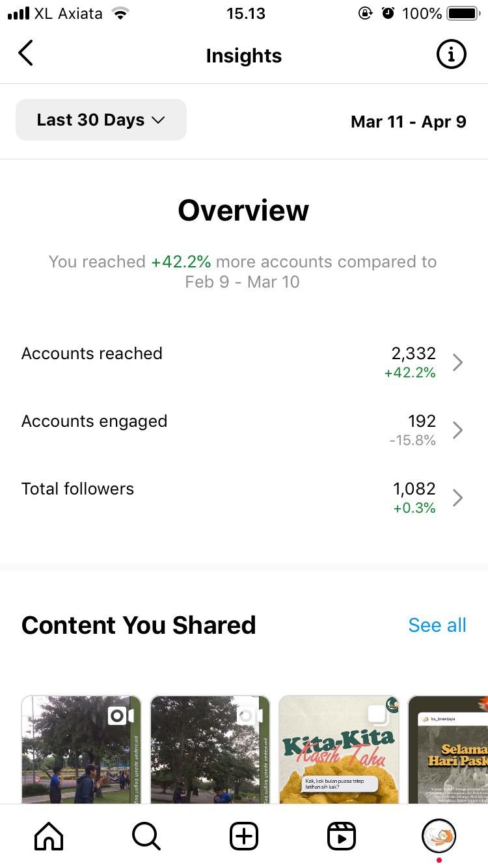Screen dimensions: 488x868
Task: Open the profile avatar icon
Action: [x=439, y=836]
